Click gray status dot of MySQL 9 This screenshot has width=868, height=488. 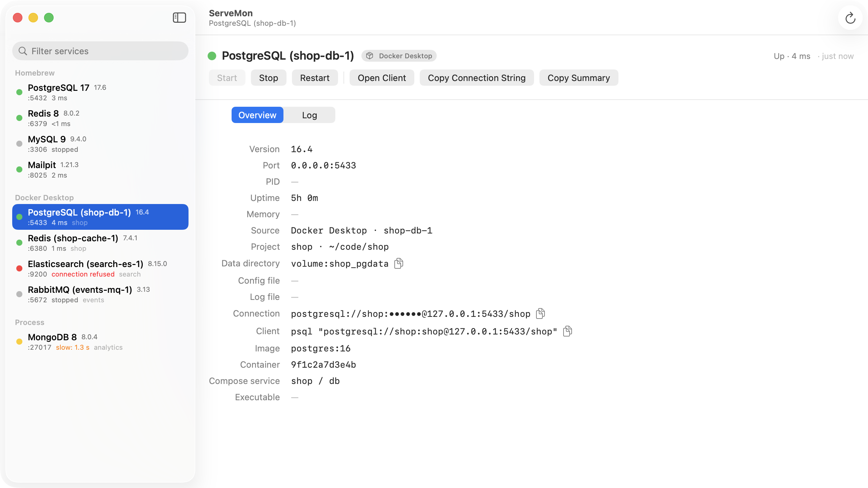click(x=19, y=144)
